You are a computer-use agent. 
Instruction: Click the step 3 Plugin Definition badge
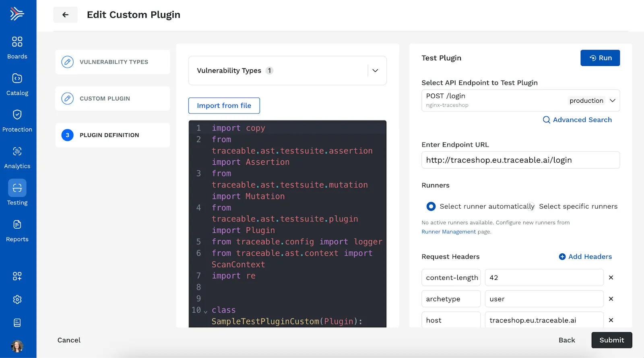point(67,135)
